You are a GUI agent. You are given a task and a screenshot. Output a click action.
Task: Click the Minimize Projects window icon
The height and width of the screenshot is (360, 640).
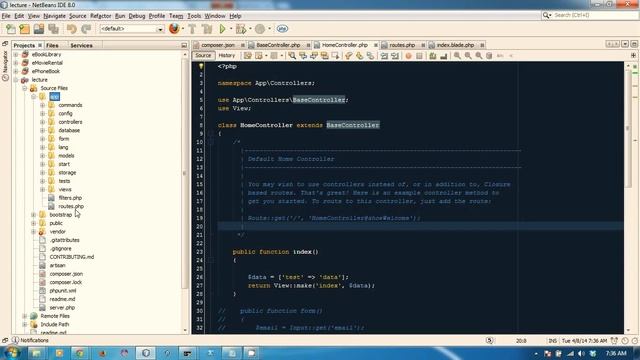184,45
